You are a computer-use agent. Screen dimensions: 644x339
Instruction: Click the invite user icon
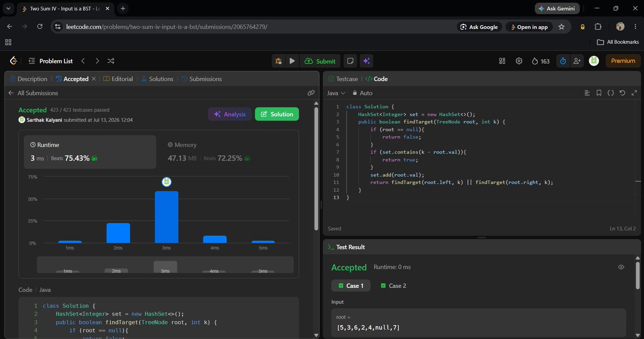[577, 61]
